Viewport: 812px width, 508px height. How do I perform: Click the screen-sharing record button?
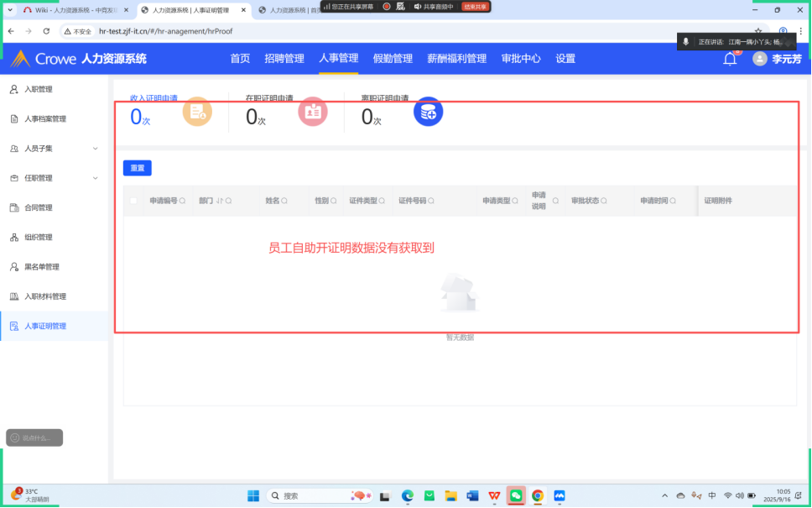click(x=387, y=7)
